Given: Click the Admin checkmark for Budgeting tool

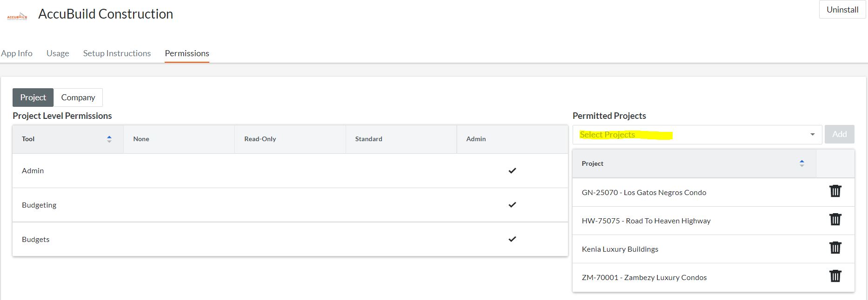Looking at the screenshot, I should click(x=512, y=205).
